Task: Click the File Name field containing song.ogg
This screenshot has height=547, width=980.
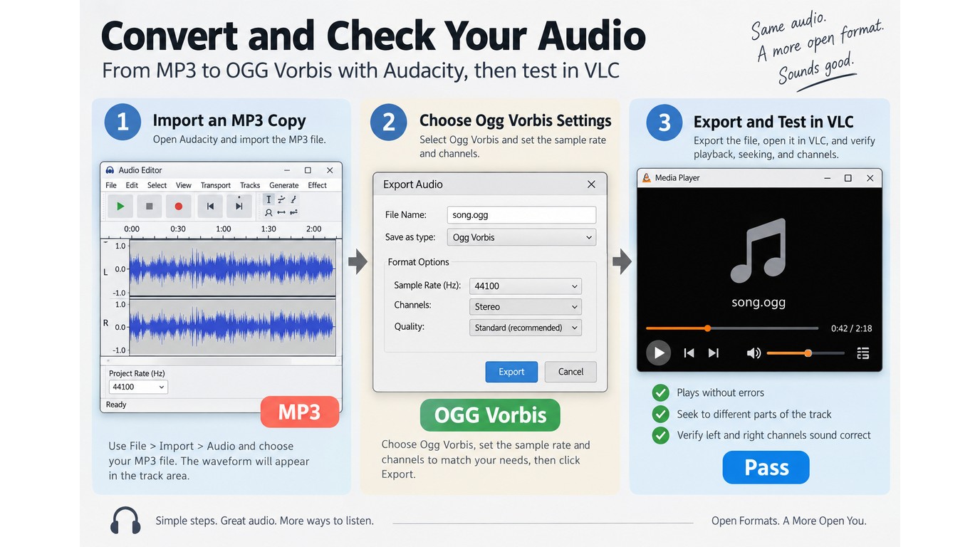Action: pyautogui.click(x=521, y=215)
